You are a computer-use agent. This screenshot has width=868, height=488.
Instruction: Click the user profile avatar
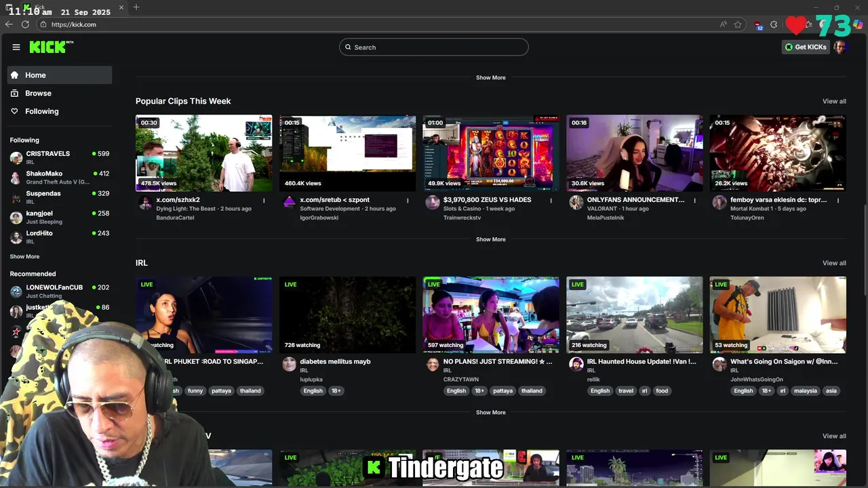[x=840, y=47]
